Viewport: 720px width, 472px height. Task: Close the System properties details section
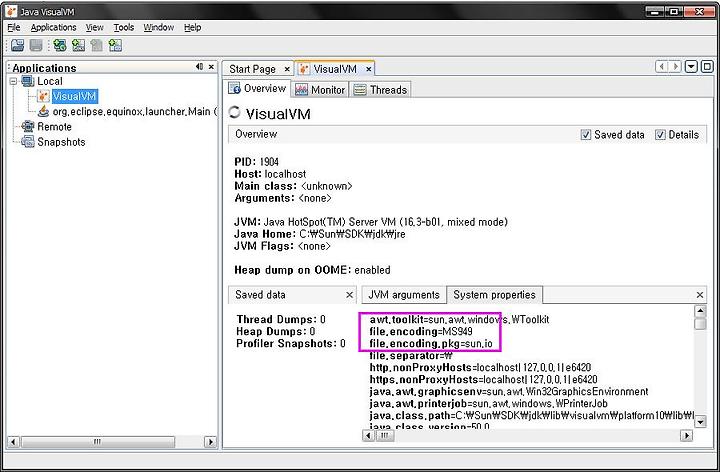700,295
